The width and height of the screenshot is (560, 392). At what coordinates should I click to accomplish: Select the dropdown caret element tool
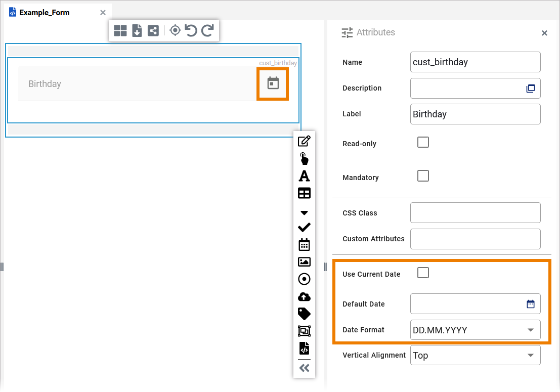click(x=305, y=213)
